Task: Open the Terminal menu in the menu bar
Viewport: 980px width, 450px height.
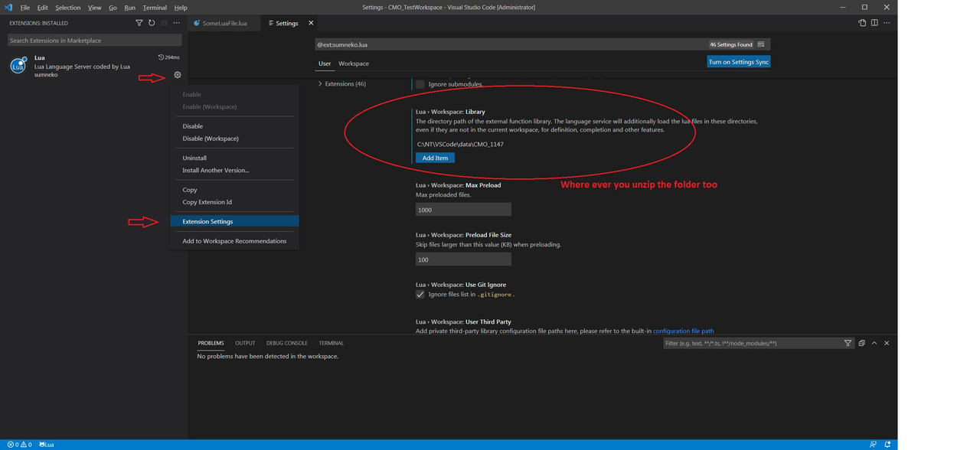Action: [x=155, y=8]
